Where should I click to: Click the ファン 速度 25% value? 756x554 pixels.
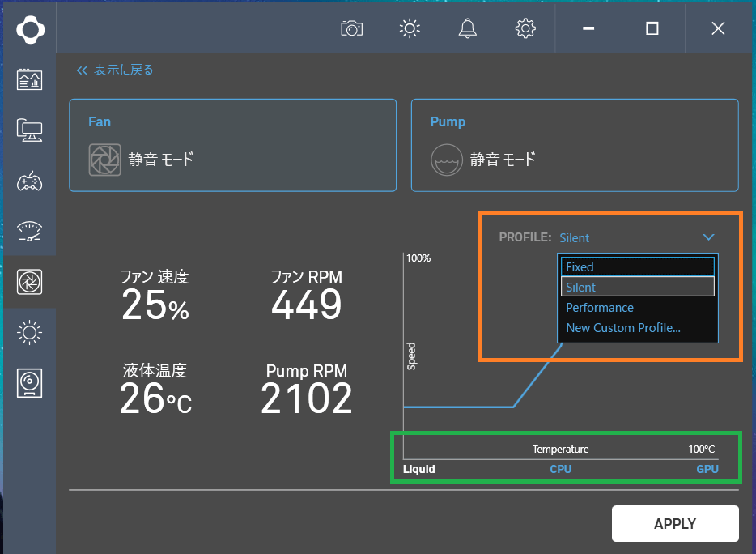pyautogui.click(x=155, y=305)
